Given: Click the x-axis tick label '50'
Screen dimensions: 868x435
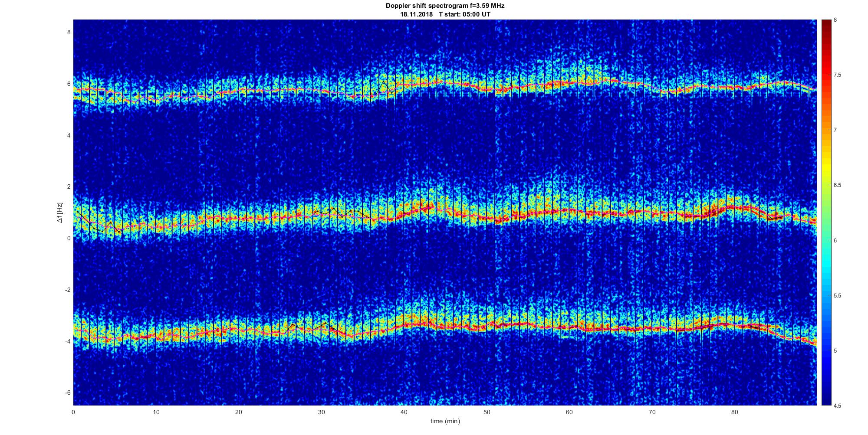Looking at the screenshot, I should (x=487, y=412).
